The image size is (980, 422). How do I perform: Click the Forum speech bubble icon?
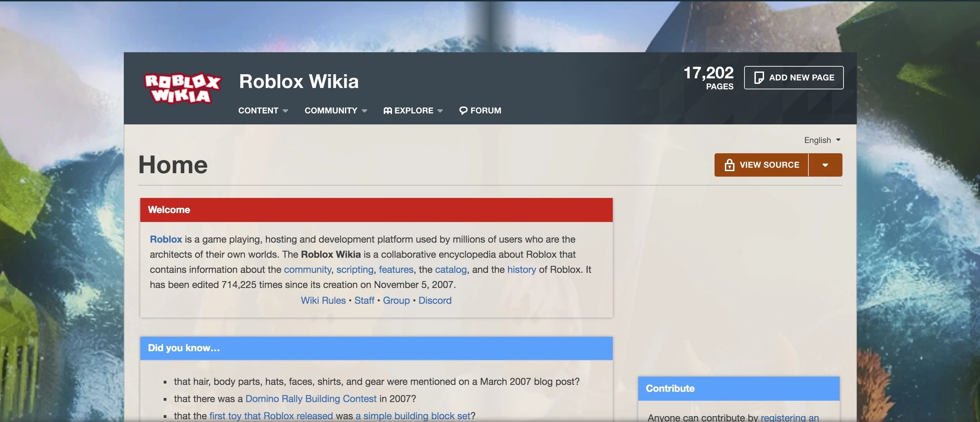point(463,111)
